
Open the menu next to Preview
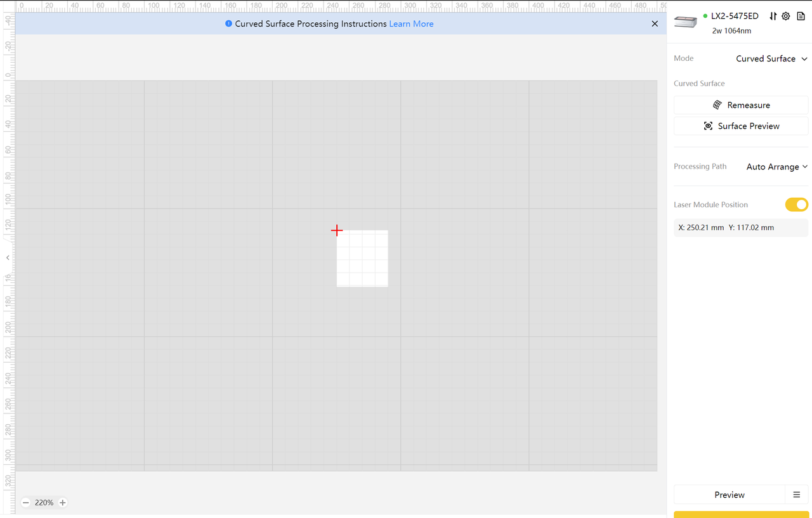point(797,495)
